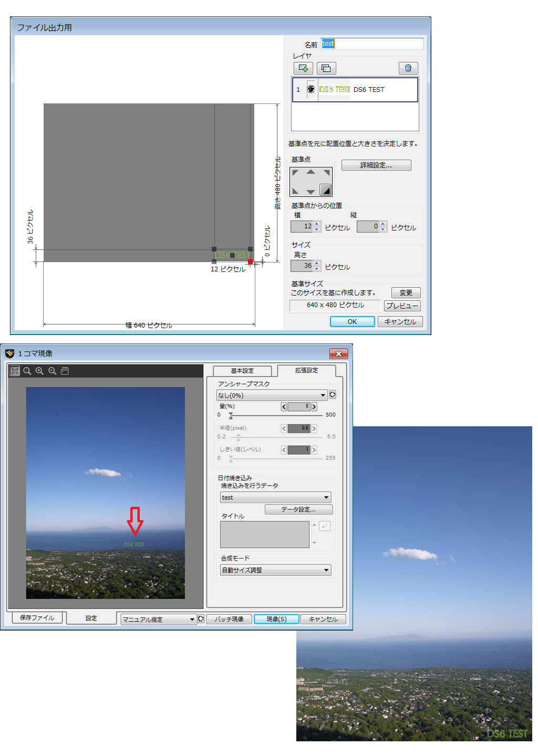This screenshot has width=538, height=756.
Task: Select the top-right anchor point arrow
Action: pos(327,173)
